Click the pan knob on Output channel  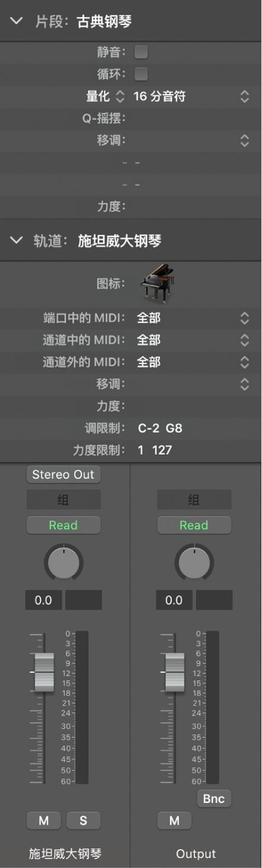click(x=194, y=562)
